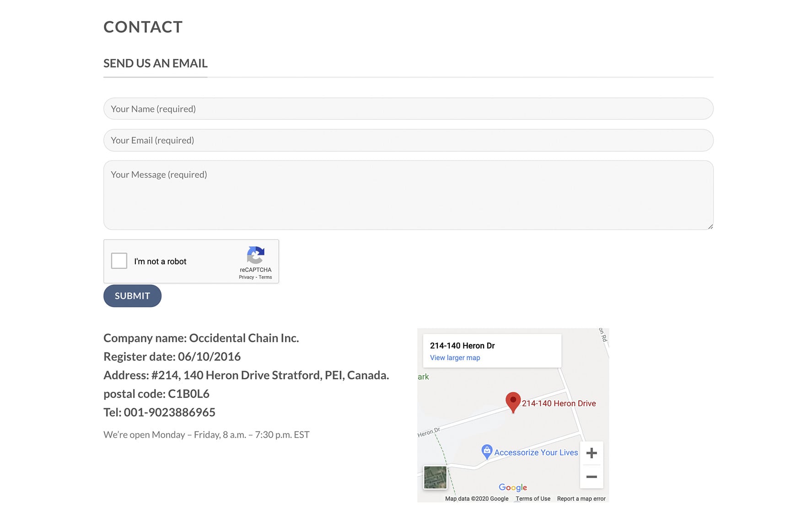Click the Google logo on map
The height and width of the screenshot is (532, 812).
tap(513, 487)
